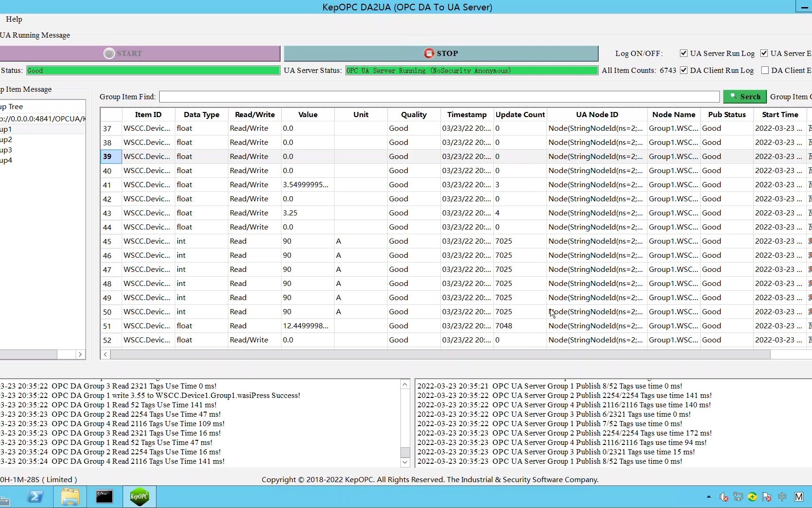Click the muted volume tray icon
Viewport: 812px width, 508px height.
click(x=724, y=497)
